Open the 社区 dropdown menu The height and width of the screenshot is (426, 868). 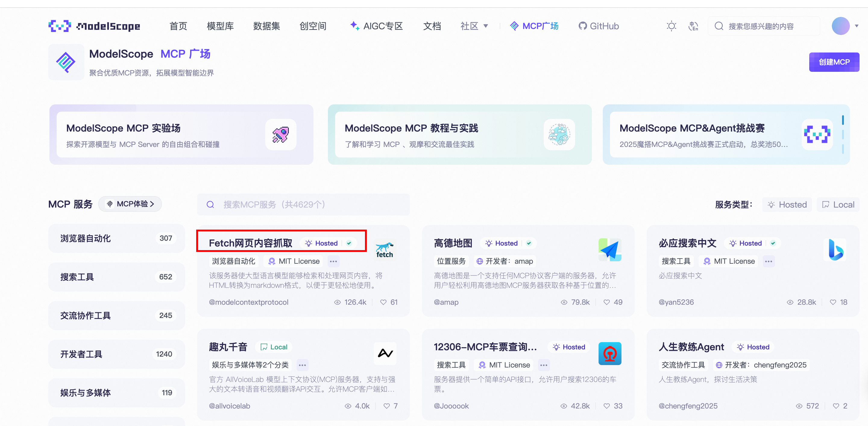click(x=474, y=26)
